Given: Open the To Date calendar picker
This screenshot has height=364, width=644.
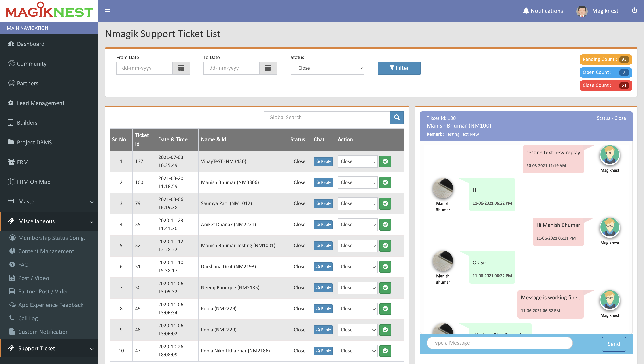Looking at the screenshot, I should [x=268, y=68].
